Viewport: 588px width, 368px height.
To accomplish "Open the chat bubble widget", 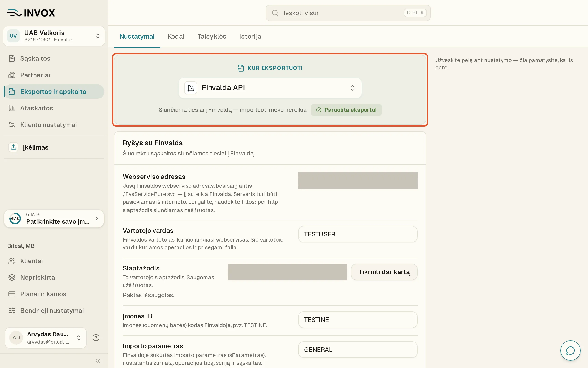I will tap(570, 351).
